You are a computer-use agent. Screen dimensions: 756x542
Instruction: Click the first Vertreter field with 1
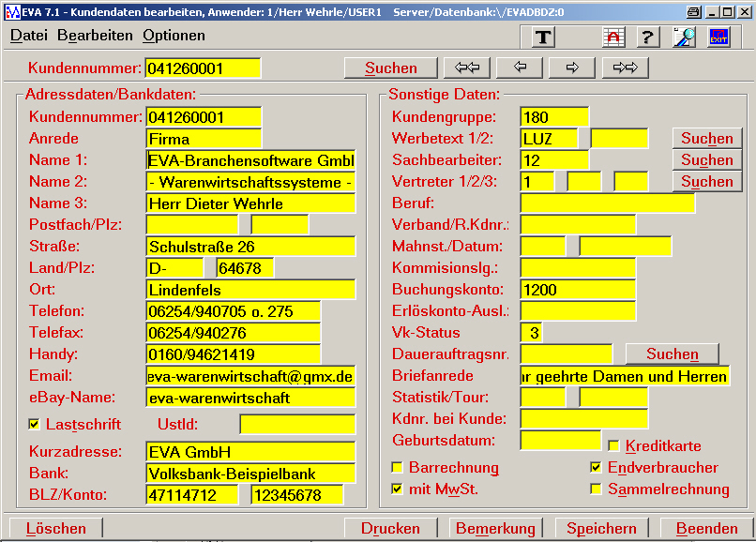point(537,182)
